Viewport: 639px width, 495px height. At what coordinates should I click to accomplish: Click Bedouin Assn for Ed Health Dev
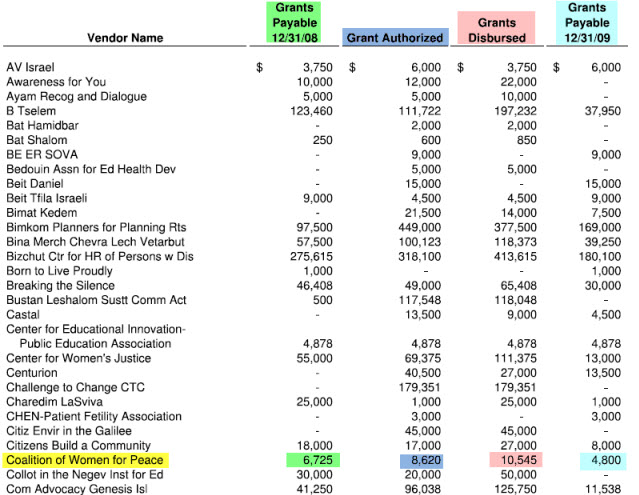[x=91, y=169]
